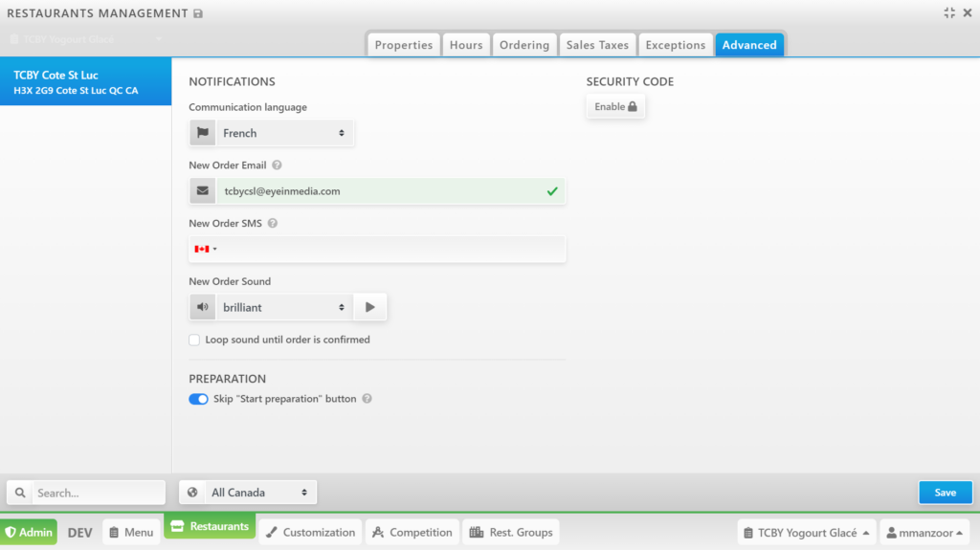Click the restaurant Search field
Screen dimensions: 980x550
click(x=98, y=493)
